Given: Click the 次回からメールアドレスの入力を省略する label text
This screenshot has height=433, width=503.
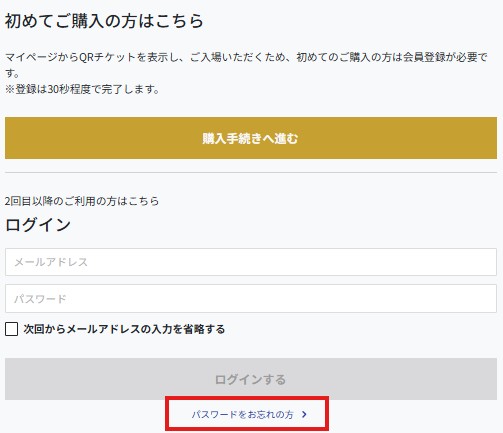Looking at the screenshot, I should 124,329.
